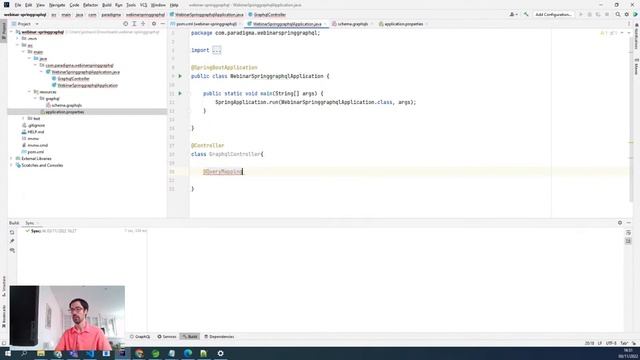This screenshot has height=360, width=640.
Task: Open Build panel settings gear
Action: (x=620, y=223)
